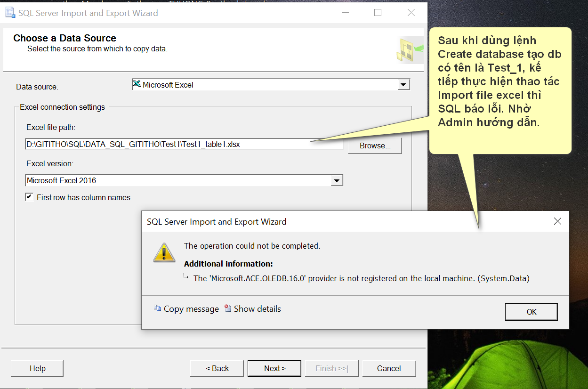This screenshot has width=588, height=389.
Task: Click the ACE.OLEDB provider not registered message
Action: tap(362, 278)
